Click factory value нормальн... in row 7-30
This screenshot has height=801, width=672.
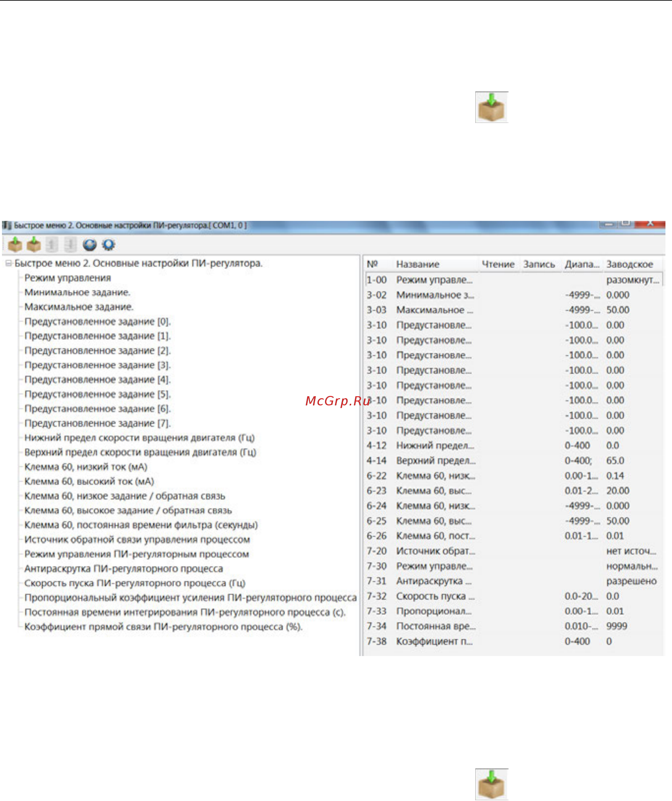pyautogui.click(x=632, y=566)
